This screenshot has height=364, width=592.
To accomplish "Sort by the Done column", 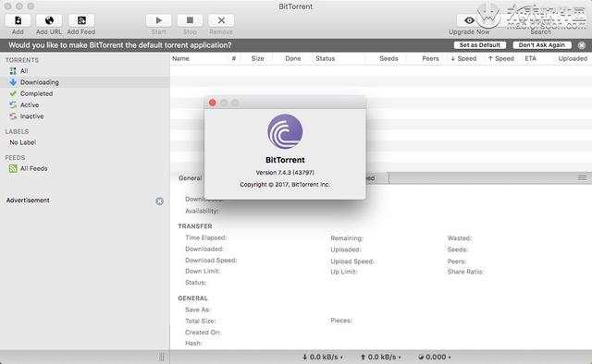I will (292, 58).
